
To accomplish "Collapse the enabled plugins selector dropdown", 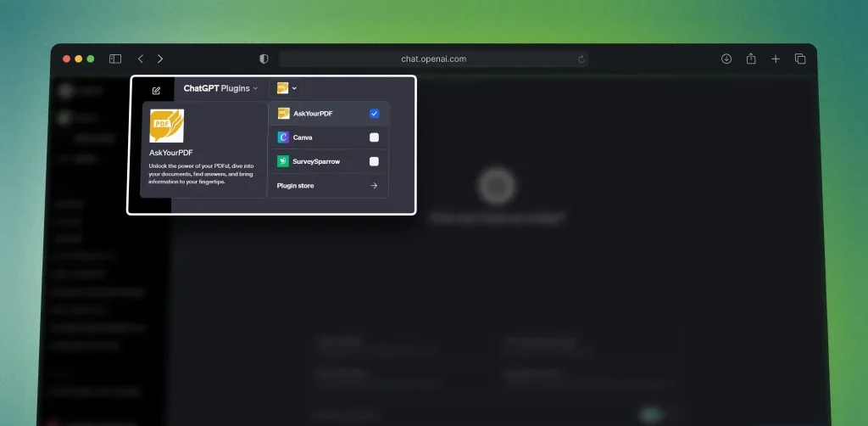I will 287,88.
